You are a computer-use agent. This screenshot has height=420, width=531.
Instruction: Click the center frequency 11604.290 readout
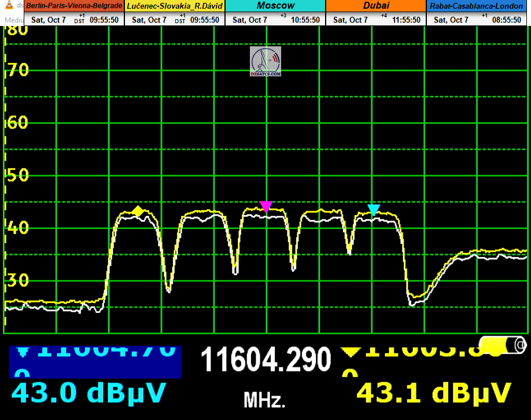(266, 360)
